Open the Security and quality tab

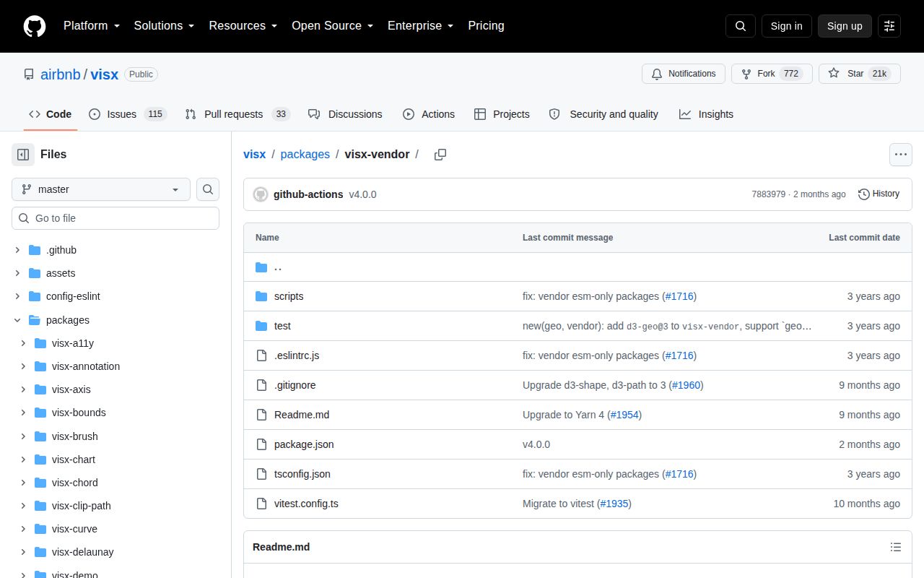(x=603, y=114)
